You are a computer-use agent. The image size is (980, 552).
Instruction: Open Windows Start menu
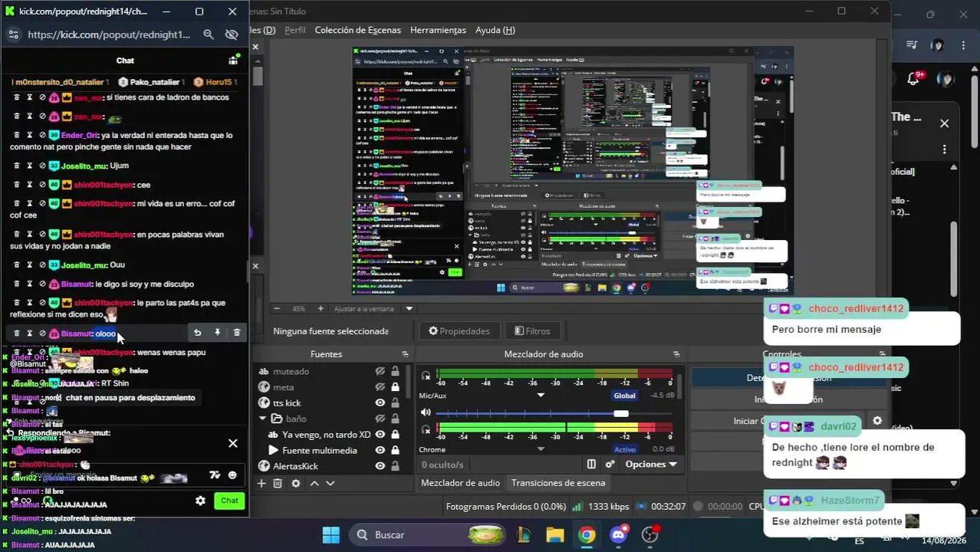[x=331, y=534]
